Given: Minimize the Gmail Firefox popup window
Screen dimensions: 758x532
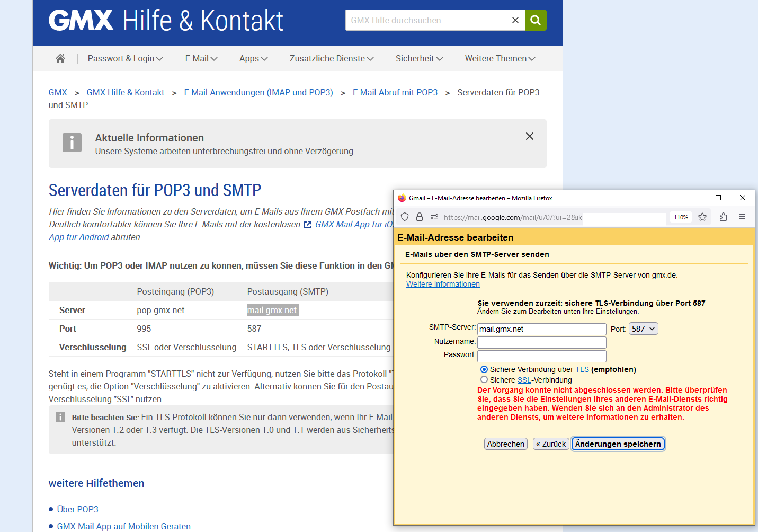Looking at the screenshot, I should [x=694, y=198].
